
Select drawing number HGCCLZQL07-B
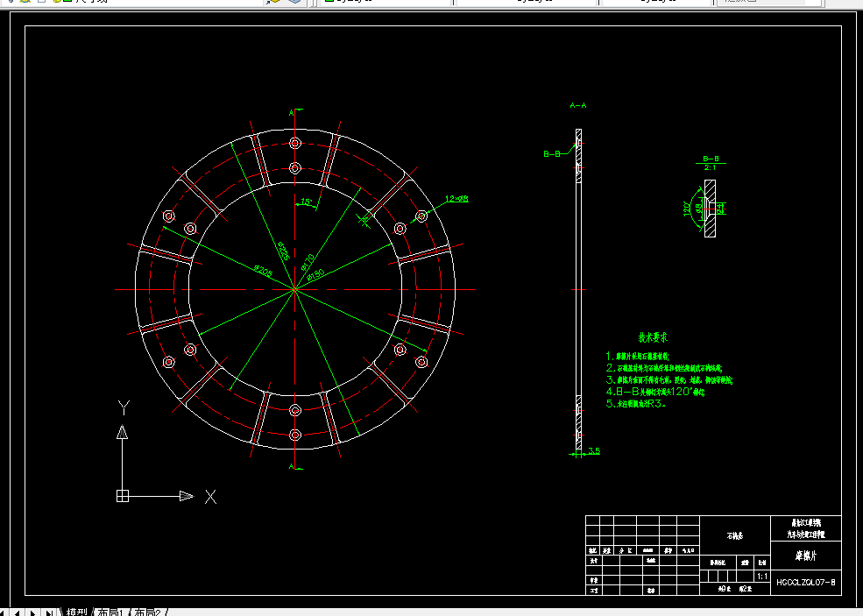(x=806, y=582)
